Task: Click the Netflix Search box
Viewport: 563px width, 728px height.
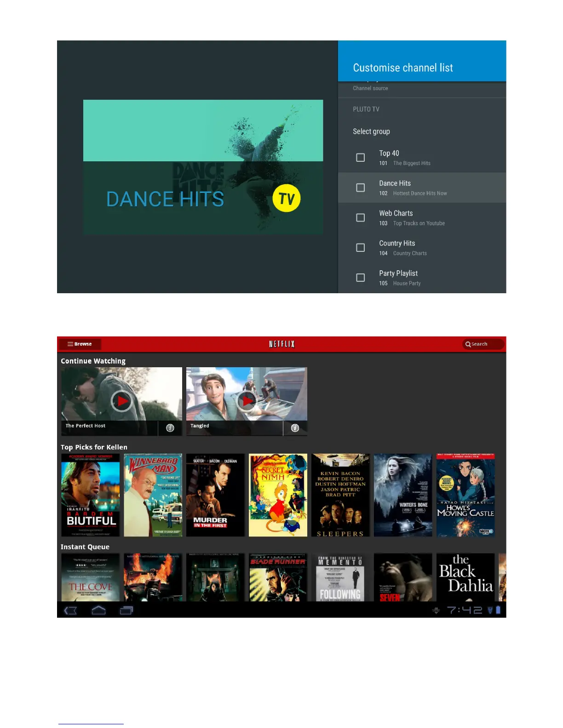Action: pos(483,344)
